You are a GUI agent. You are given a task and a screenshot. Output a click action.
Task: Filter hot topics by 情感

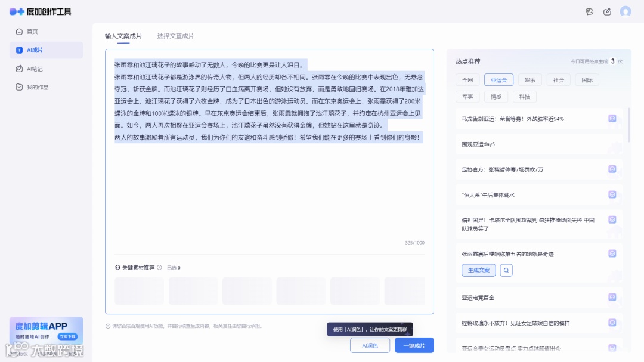[496, 97]
